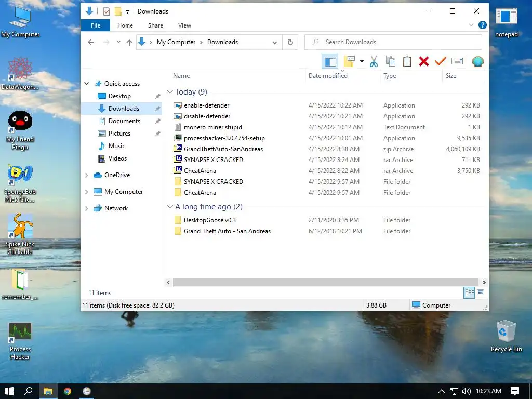Toggle the preview pane toolbar button

click(330, 61)
